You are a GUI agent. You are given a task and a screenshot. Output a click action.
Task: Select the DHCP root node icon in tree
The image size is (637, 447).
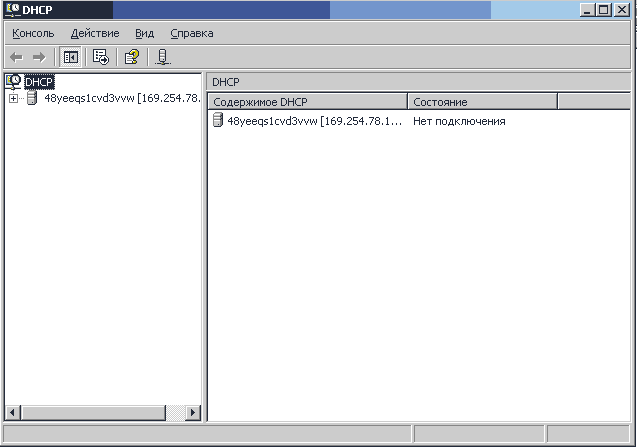[x=13, y=82]
